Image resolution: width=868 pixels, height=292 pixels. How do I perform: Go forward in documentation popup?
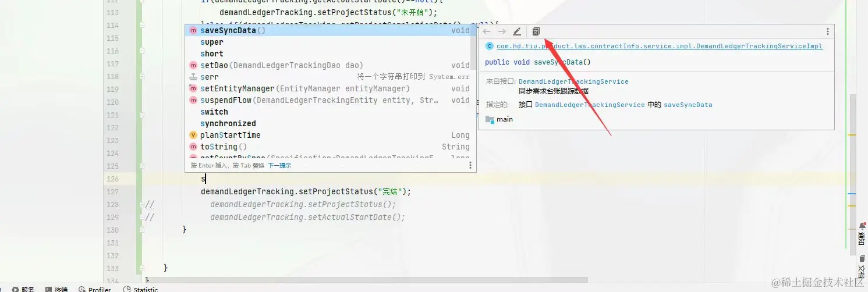point(502,31)
